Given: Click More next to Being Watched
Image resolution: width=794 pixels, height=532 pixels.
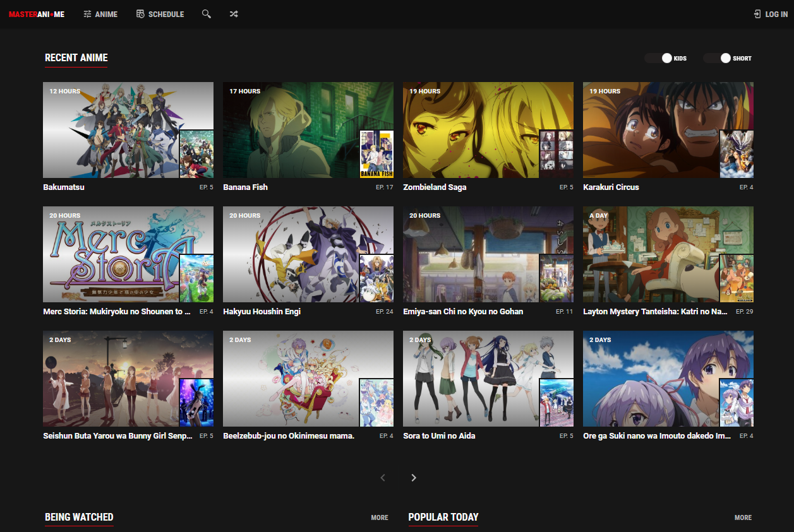Looking at the screenshot, I should pyautogui.click(x=380, y=517).
